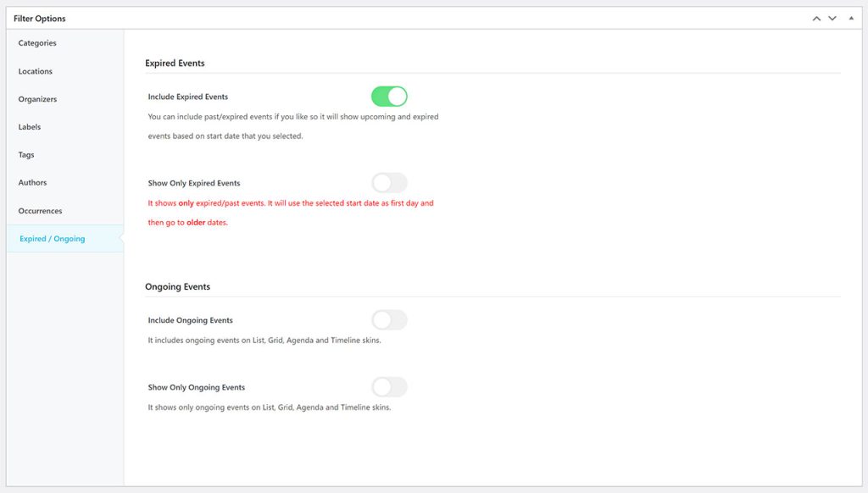Click the Include Expired Events label
The width and height of the screenshot is (868, 493).
click(x=187, y=96)
